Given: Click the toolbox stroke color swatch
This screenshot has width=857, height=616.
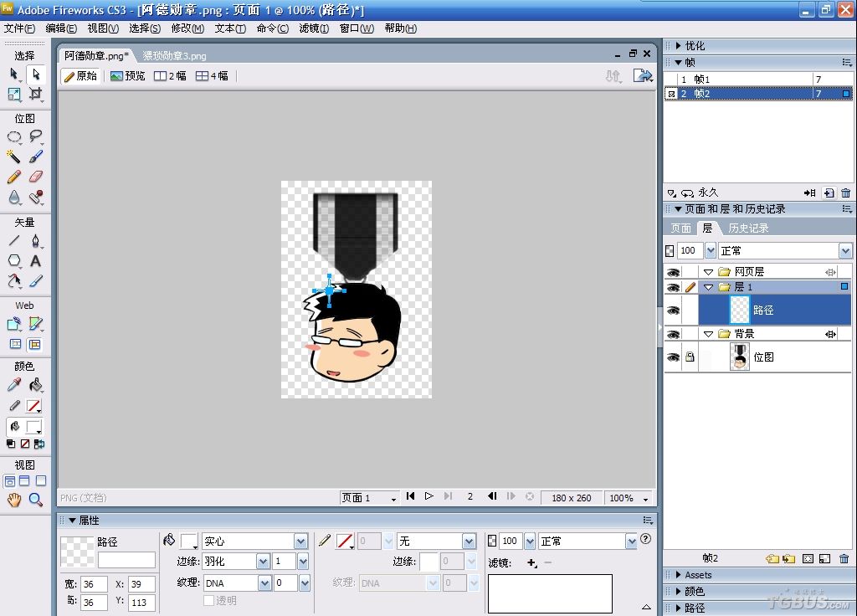Looking at the screenshot, I should [33, 406].
